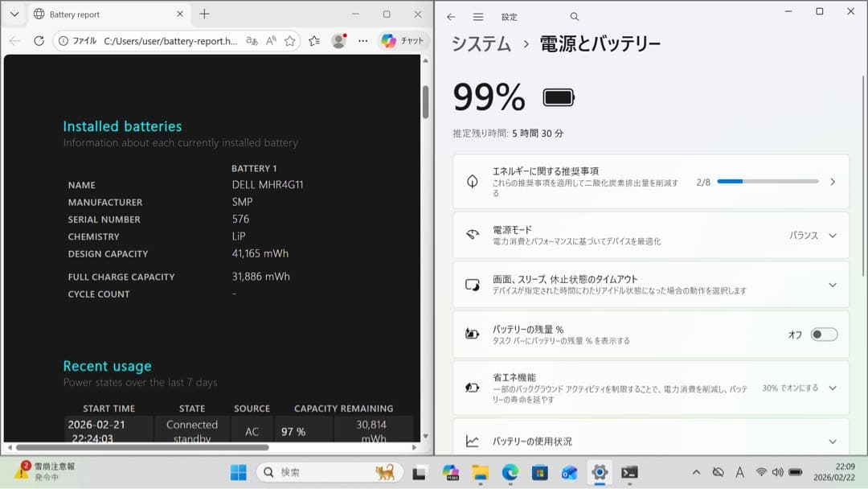Enable battery saver via 30% でオンにする control
This screenshot has width=868, height=489.
(x=792, y=387)
